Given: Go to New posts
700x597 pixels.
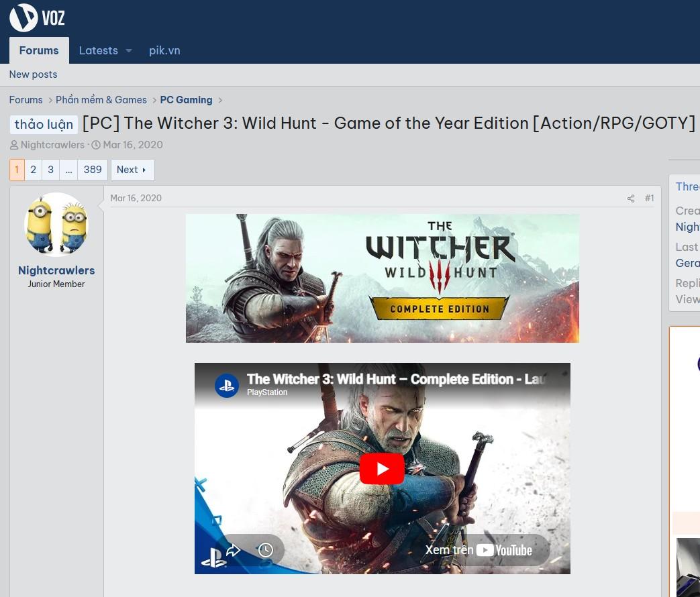Looking at the screenshot, I should [33, 74].
